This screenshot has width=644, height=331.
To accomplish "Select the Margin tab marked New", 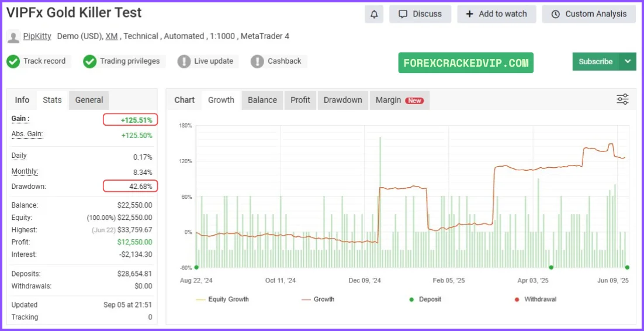I will click(399, 100).
